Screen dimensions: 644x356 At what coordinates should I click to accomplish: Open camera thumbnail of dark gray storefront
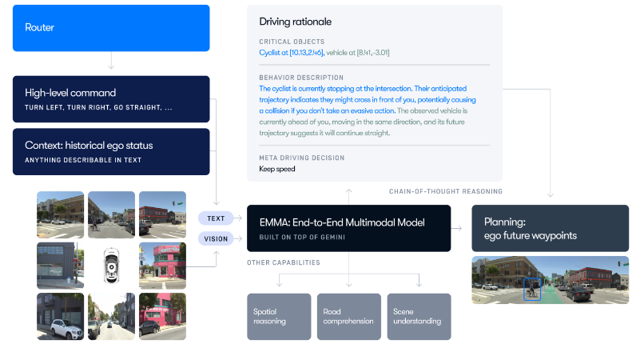pyautogui.click(x=60, y=266)
